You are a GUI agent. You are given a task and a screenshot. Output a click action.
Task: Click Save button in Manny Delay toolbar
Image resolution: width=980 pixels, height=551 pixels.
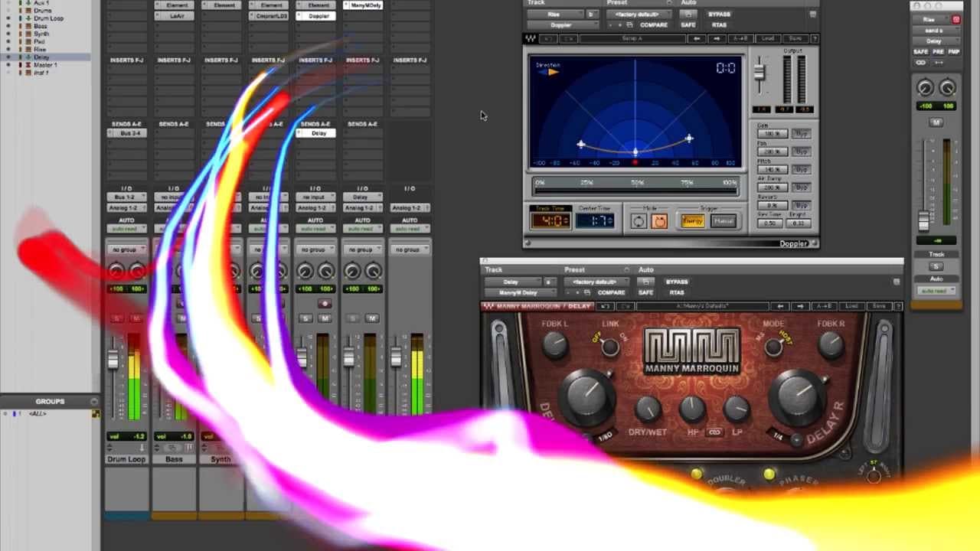click(x=878, y=306)
